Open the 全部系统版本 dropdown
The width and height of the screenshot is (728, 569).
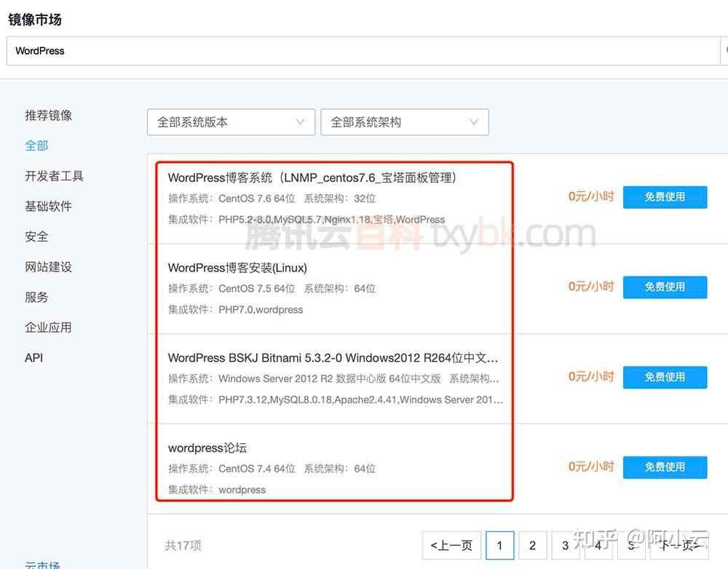[232, 122]
